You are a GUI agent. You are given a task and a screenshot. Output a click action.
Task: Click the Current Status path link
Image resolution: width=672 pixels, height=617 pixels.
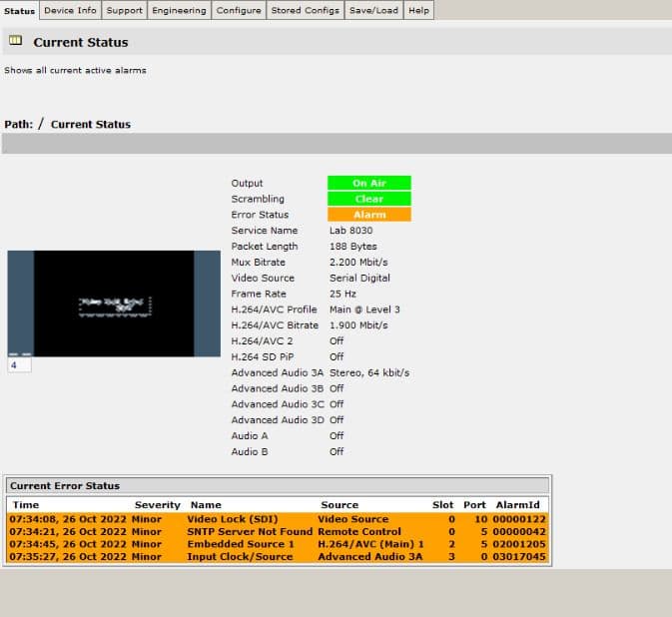90,125
